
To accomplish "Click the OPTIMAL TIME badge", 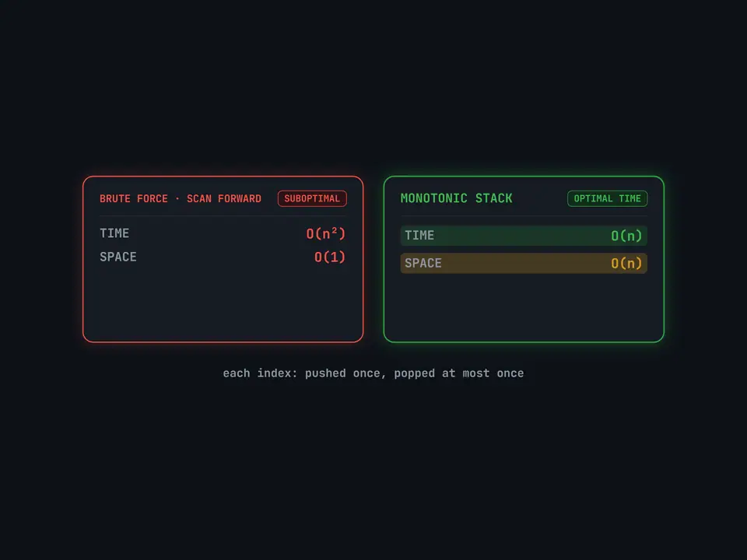I will click(x=607, y=198).
